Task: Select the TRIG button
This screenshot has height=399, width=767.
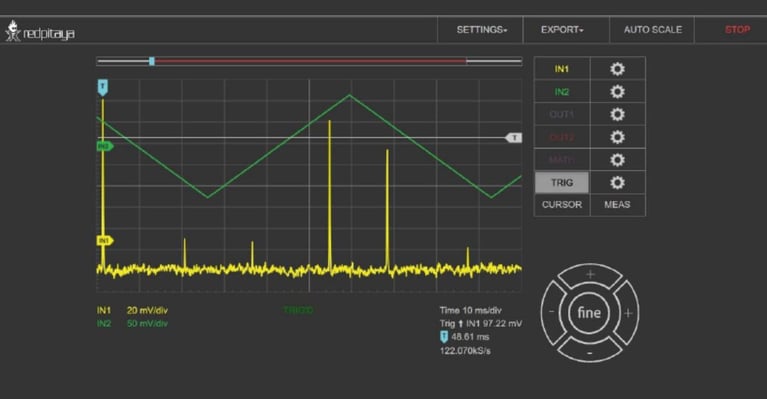Action: point(562,182)
